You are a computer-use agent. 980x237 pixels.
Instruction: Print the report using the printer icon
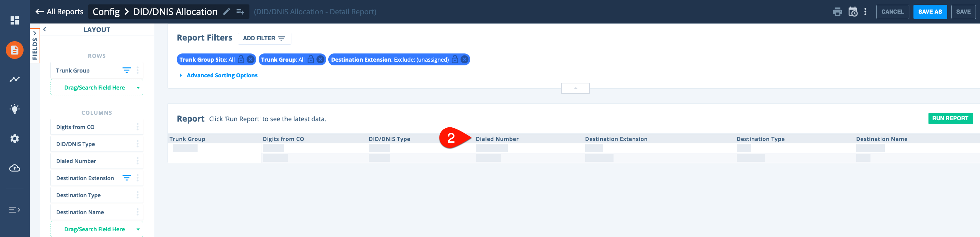click(x=837, y=12)
